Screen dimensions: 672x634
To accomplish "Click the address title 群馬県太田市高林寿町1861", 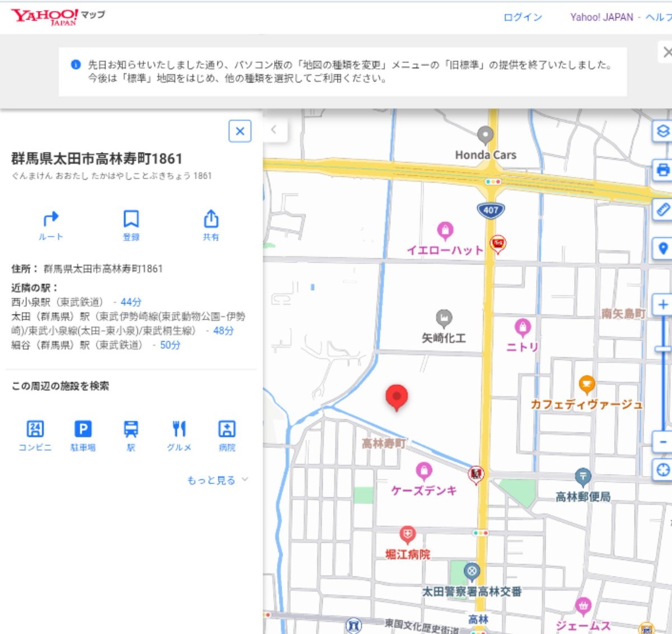I will tap(97, 159).
